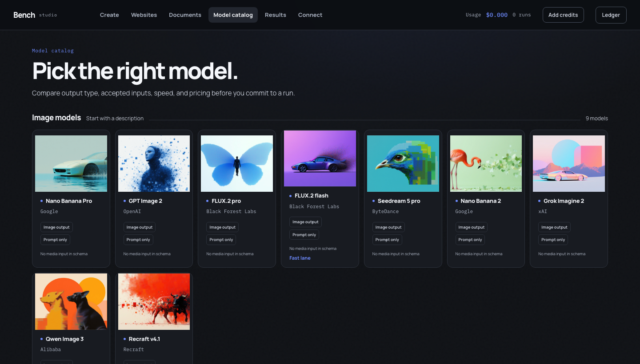The width and height of the screenshot is (640, 364).
Task: Select the FLUX.2 pro butterfly thumbnail
Action: [x=237, y=164]
